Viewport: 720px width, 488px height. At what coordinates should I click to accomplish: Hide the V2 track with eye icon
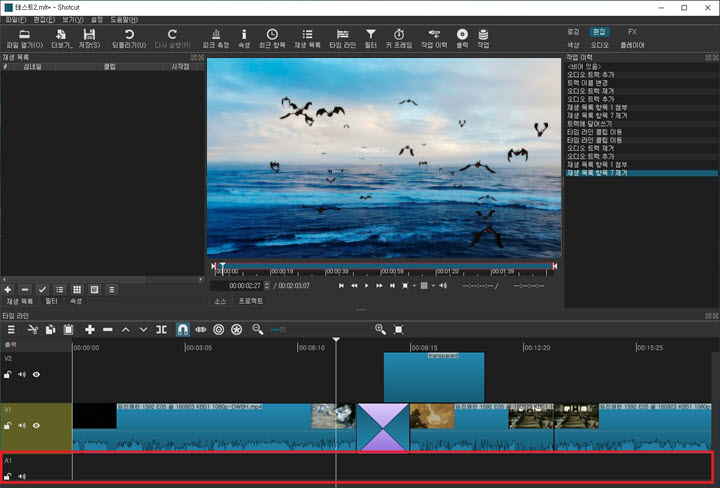(37, 374)
